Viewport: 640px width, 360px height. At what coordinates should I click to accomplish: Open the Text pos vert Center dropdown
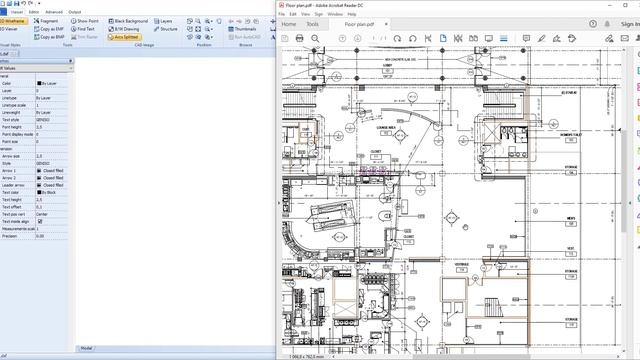[x=51, y=214]
